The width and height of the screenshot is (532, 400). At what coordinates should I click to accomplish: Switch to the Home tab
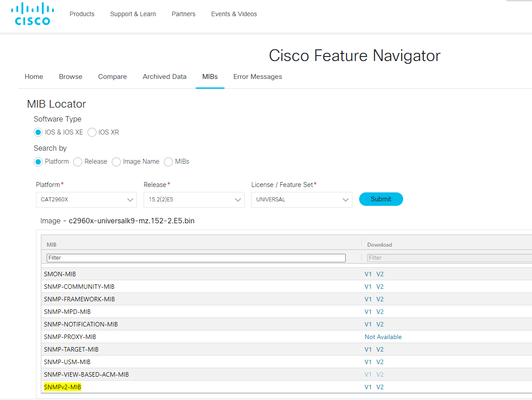34,77
